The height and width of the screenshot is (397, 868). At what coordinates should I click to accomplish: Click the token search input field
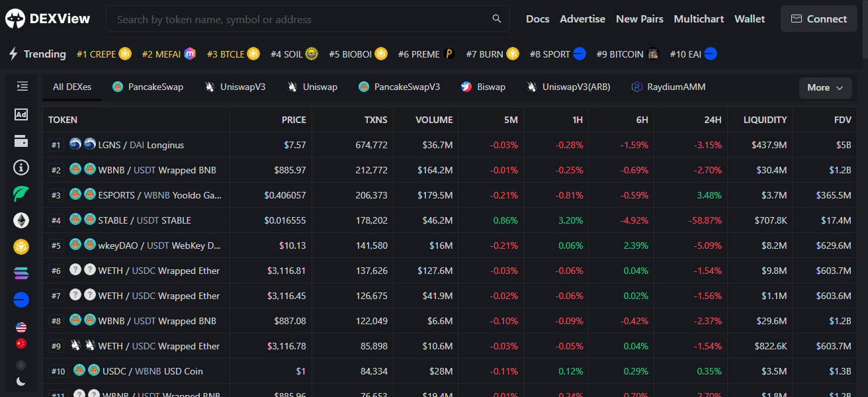tap(298, 19)
